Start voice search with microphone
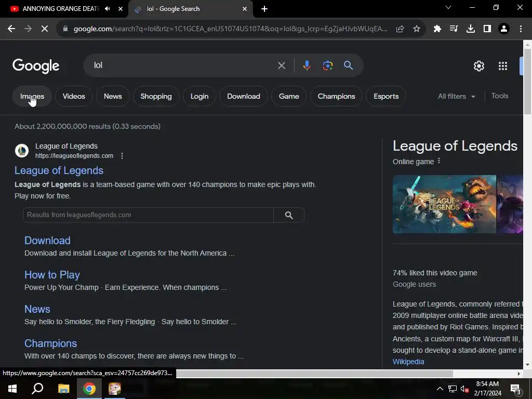This screenshot has height=399, width=532. (x=307, y=65)
